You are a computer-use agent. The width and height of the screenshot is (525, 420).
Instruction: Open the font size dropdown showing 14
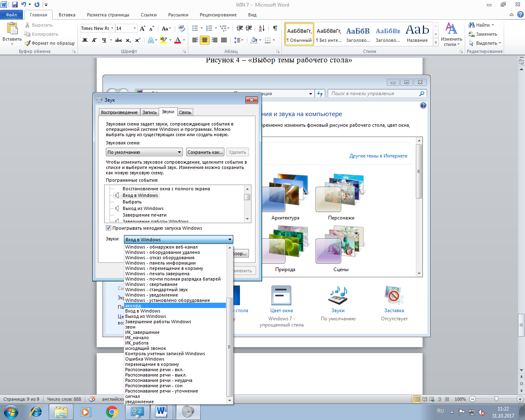(x=135, y=28)
